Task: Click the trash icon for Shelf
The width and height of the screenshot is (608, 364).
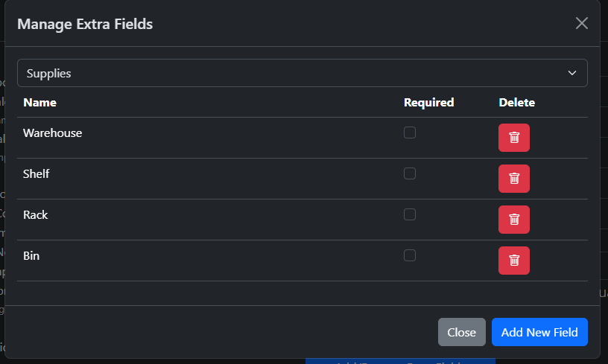Action: point(513,179)
